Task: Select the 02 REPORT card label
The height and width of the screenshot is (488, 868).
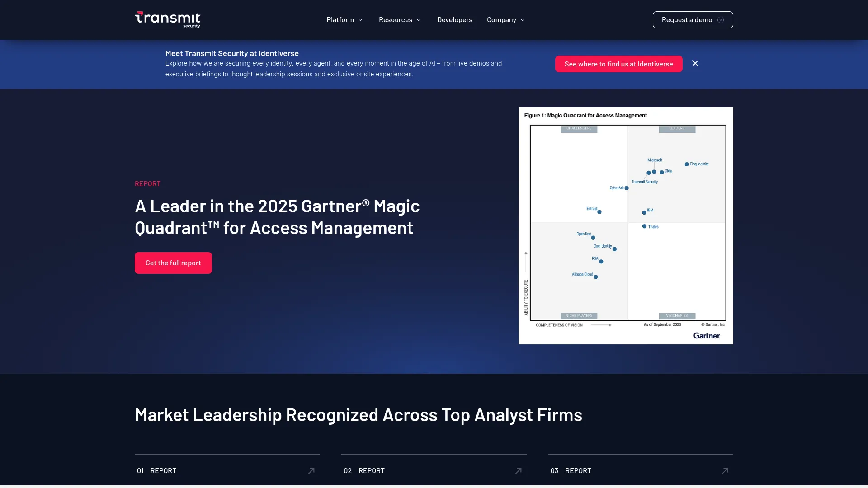Action: pyautogui.click(x=364, y=471)
